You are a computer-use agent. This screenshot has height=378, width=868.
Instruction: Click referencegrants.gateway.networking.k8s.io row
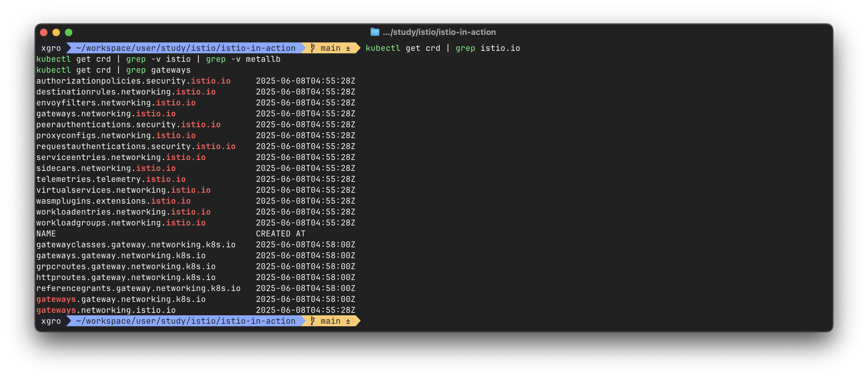[x=196, y=288]
